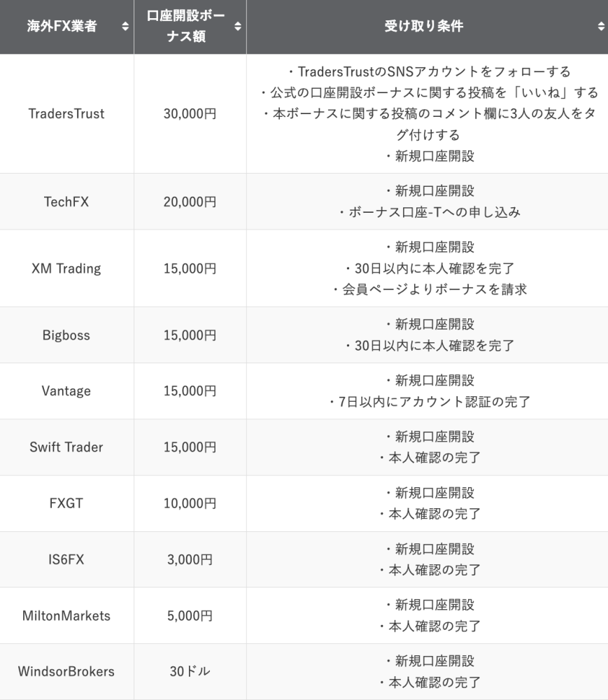The image size is (608, 700).
Task: Collapse the Bigboss condition list
Action: click(x=427, y=335)
